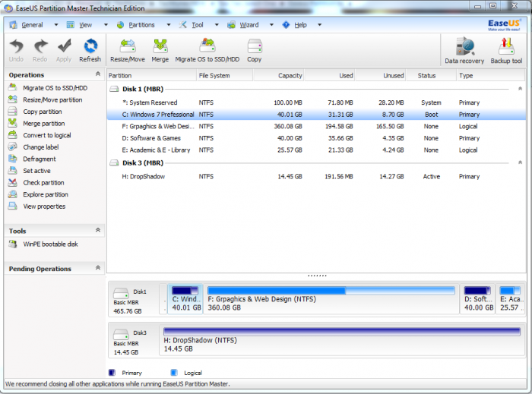
Task: Click the EaseUS logo
Action: click(x=504, y=25)
